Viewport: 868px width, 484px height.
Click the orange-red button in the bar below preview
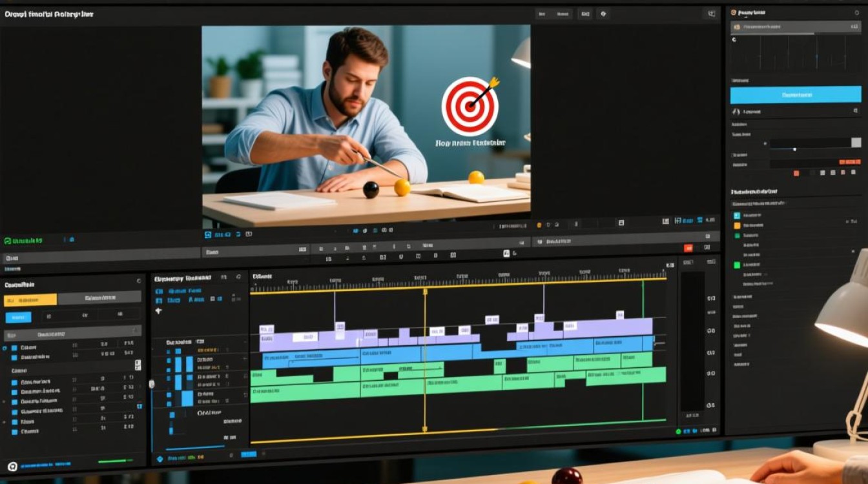click(x=688, y=248)
